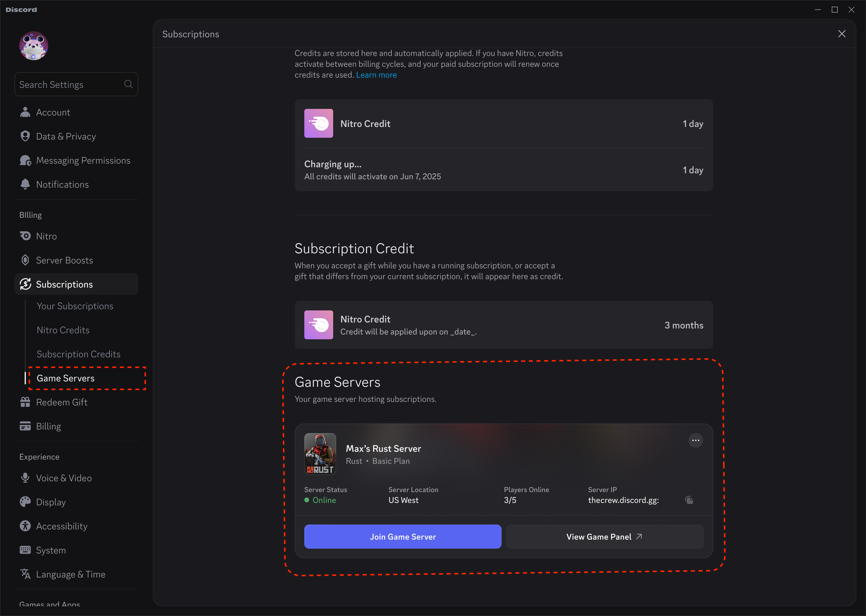Click the Messaging Permissions icon
The height and width of the screenshot is (616, 866).
pos(25,160)
